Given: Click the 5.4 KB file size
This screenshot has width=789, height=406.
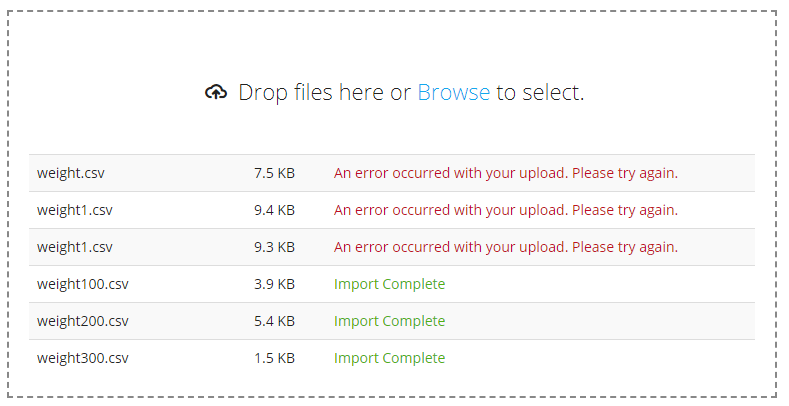Looking at the screenshot, I should click(x=274, y=321).
